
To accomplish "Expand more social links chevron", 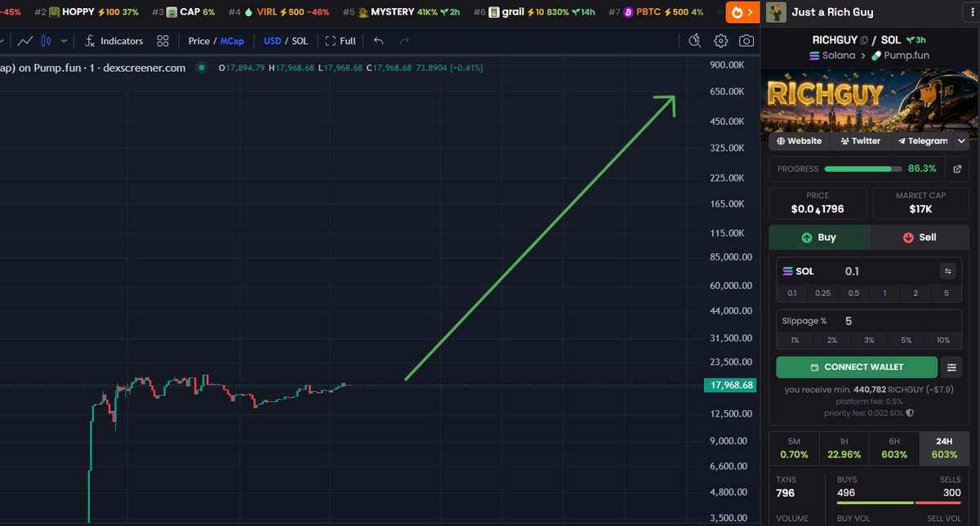I will [962, 140].
